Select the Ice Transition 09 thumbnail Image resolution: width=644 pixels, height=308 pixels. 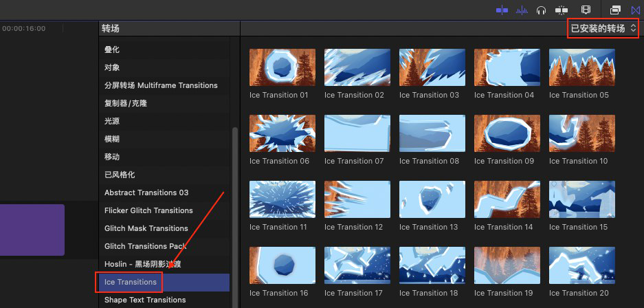click(x=507, y=133)
